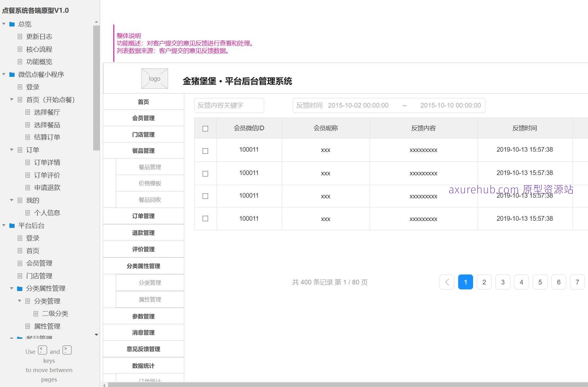Collapse the 首页（开始点餐） node arrow
Image resolution: width=588 pixels, height=387 pixels.
click(12, 99)
